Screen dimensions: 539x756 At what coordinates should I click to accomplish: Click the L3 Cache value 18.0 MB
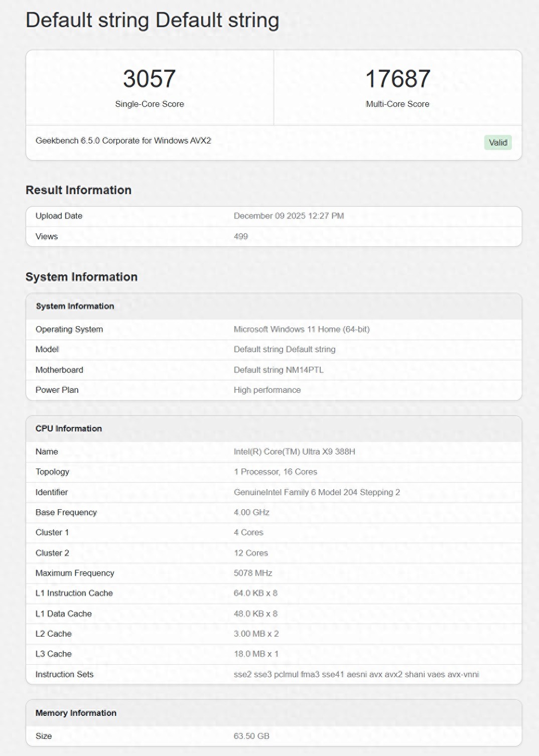click(256, 654)
